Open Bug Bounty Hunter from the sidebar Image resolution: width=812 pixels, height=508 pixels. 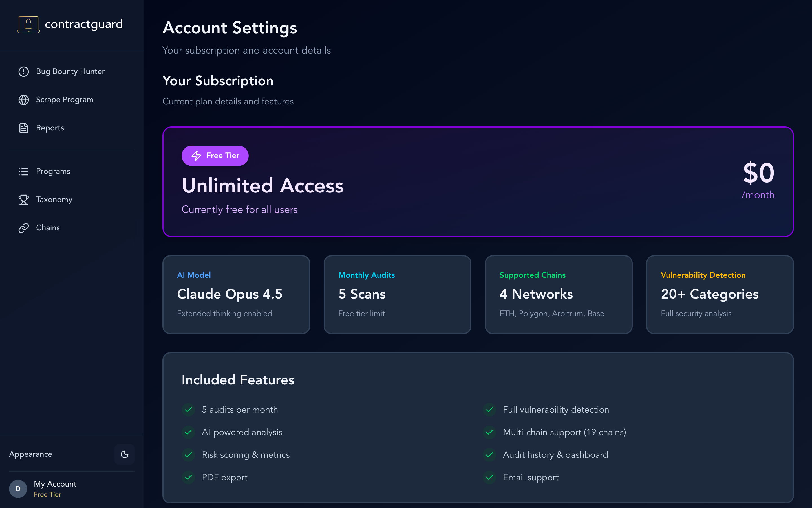72,72
